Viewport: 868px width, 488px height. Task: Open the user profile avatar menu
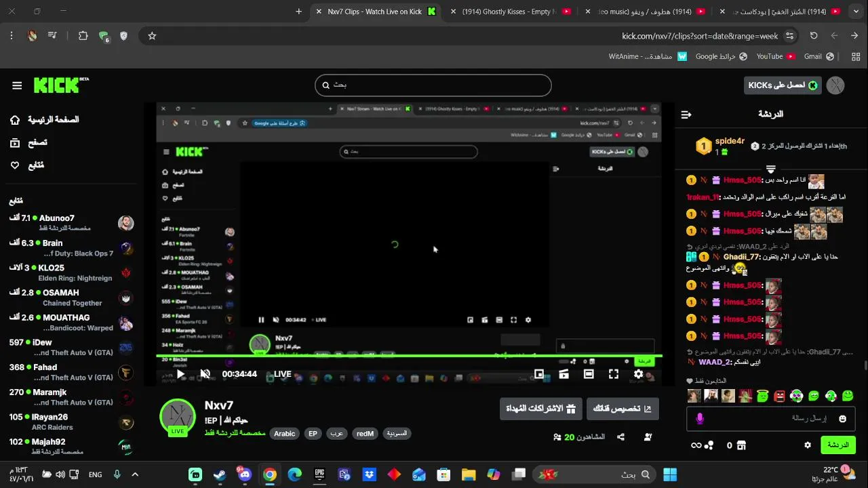tap(837, 85)
